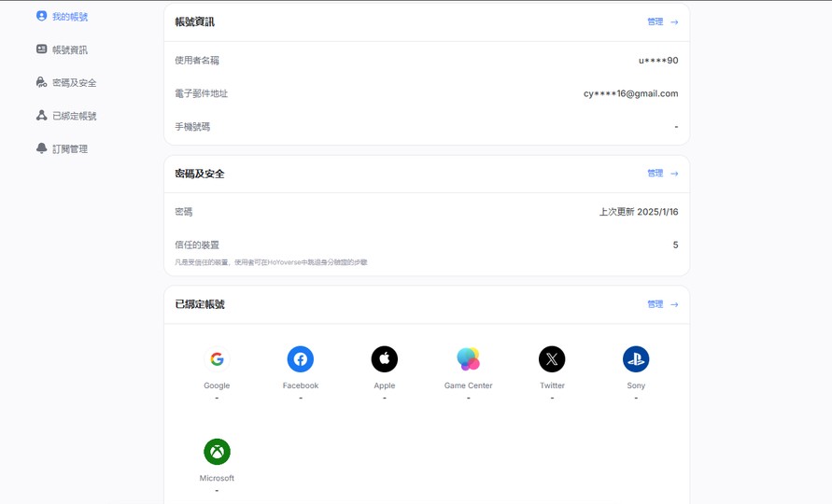Click the 電子郵件地址 row

(x=426, y=93)
